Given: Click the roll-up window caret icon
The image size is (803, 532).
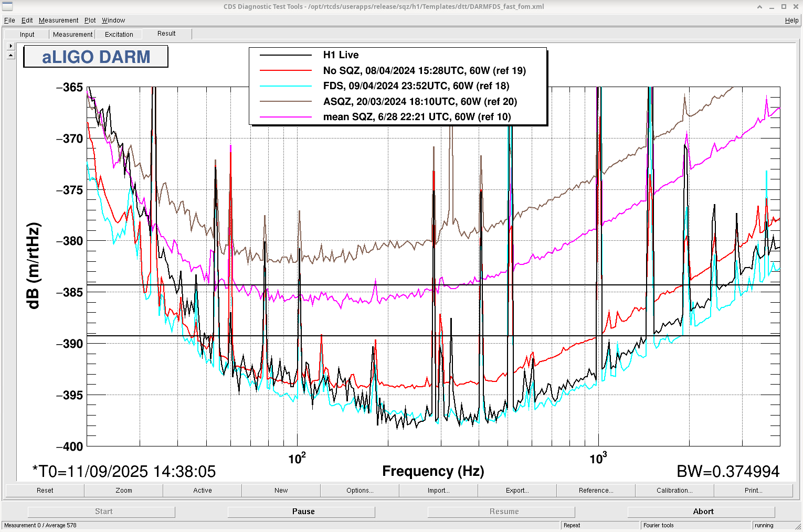Looking at the screenshot, I should click(x=759, y=7).
